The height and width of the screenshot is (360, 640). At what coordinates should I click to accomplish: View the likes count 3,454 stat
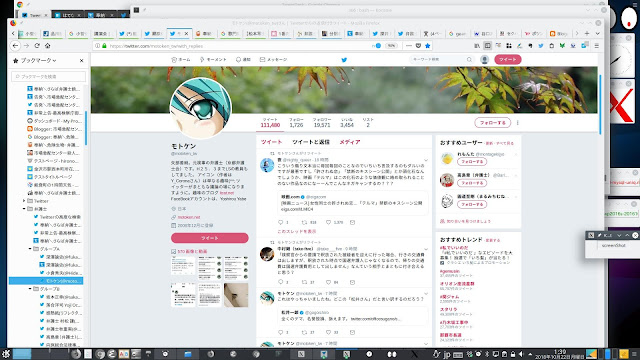[347, 123]
